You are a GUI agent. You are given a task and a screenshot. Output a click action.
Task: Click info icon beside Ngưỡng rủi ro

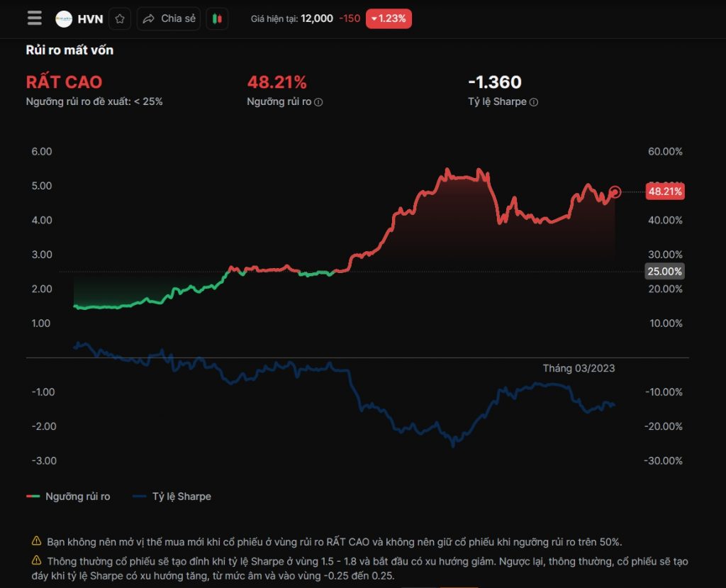(318, 102)
